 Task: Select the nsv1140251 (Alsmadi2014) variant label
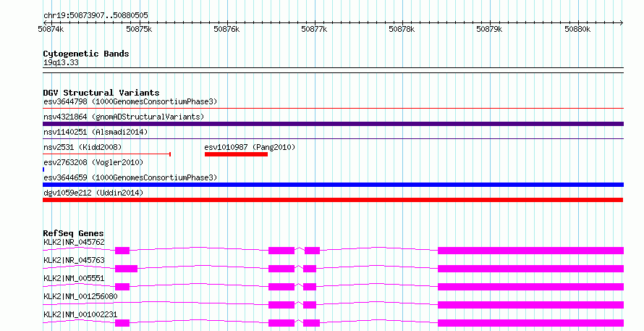pyautogui.click(x=95, y=132)
